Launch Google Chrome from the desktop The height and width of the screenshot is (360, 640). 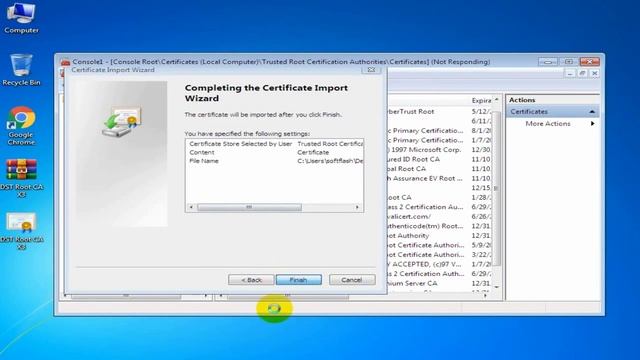coord(21,126)
